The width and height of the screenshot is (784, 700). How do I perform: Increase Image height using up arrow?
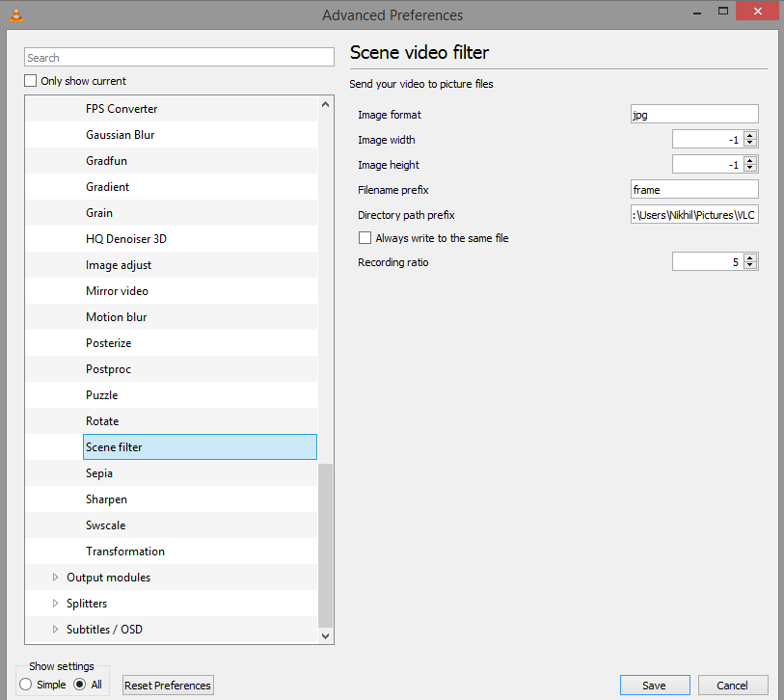(x=750, y=161)
